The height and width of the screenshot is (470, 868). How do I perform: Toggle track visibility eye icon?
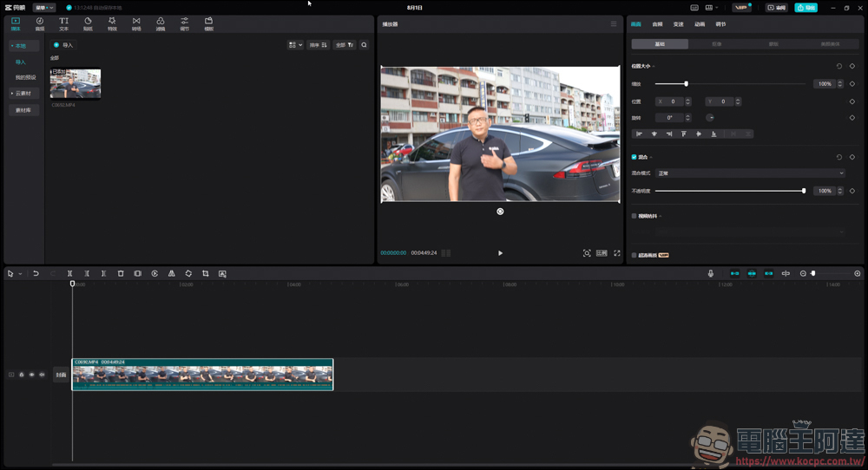[x=32, y=375]
